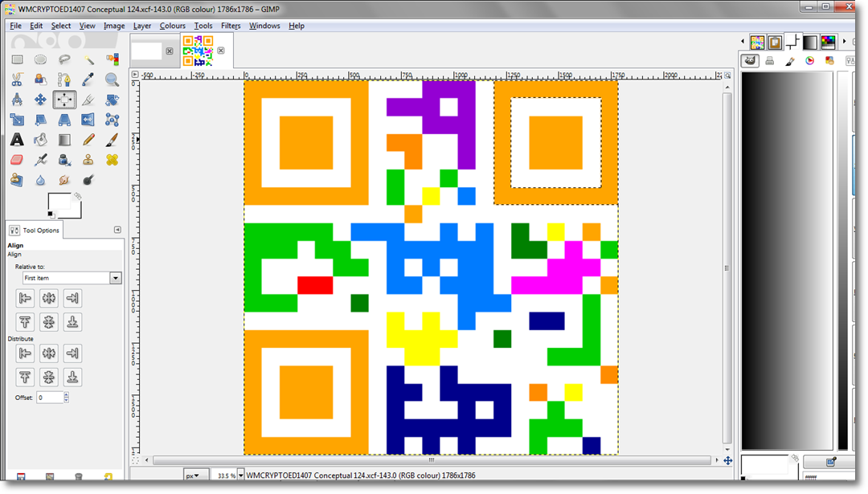Open the image menu button at ruler corner
Viewport: 868px width, 494px height.
pyautogui.click(x=135, y=75)
